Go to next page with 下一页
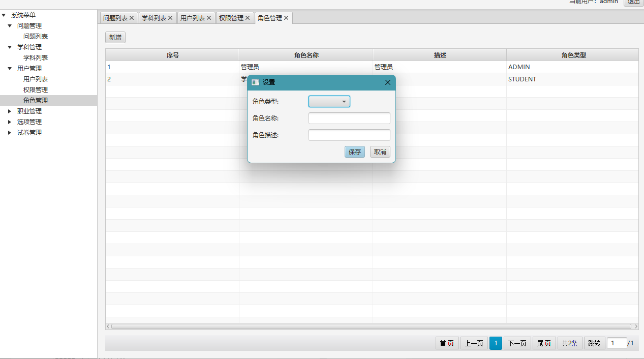This screenshot has height=359, width=644. [517, 343]
